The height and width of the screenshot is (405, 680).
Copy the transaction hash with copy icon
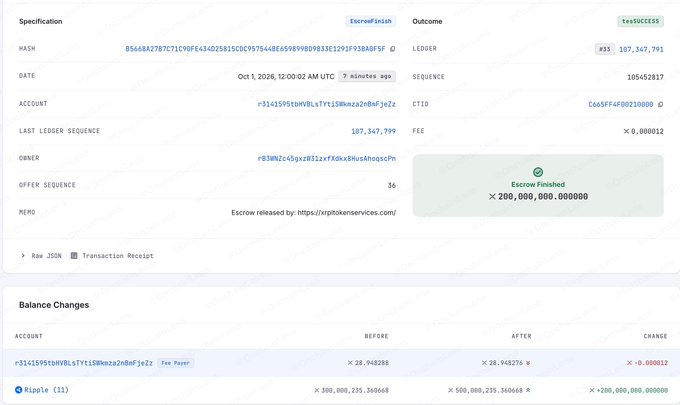click(392, 49)
